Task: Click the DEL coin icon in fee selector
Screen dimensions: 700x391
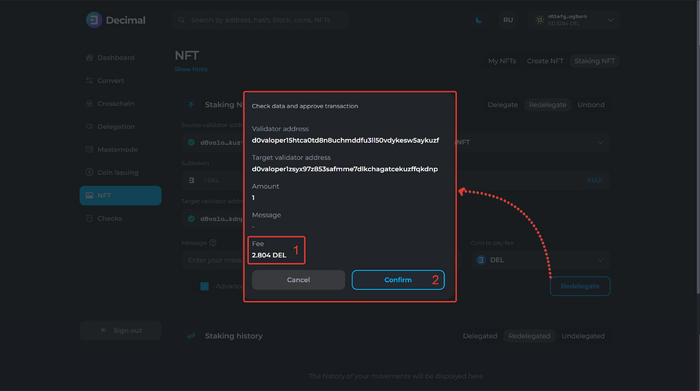Action: pos(481,260)
